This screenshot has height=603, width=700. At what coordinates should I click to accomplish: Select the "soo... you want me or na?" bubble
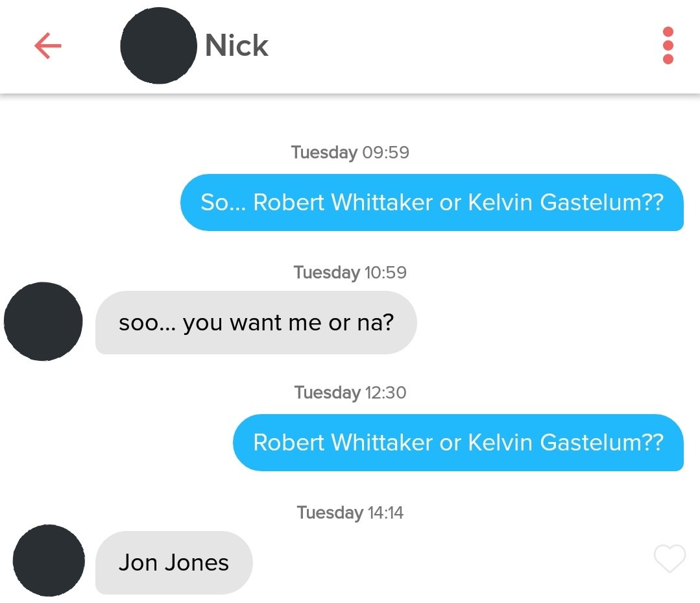click(256, 323)
